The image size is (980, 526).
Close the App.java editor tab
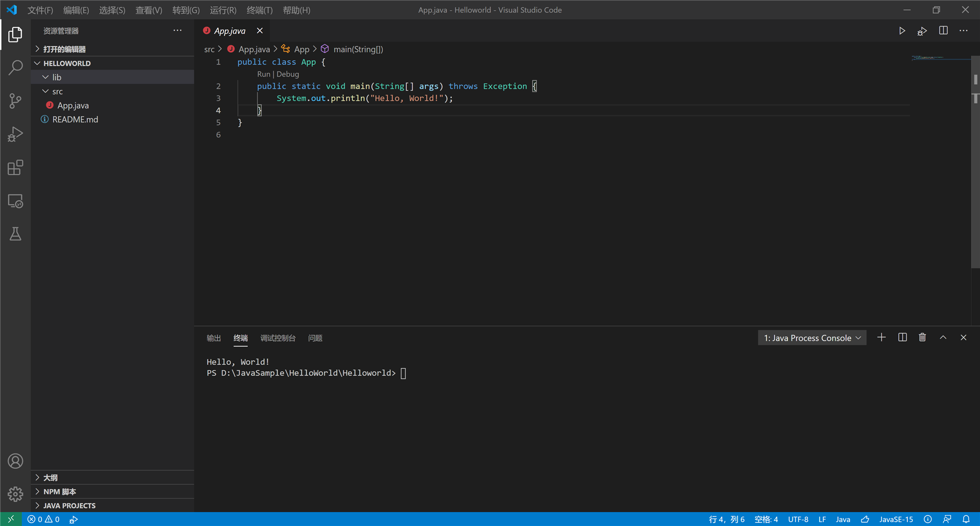pos(260,31)
